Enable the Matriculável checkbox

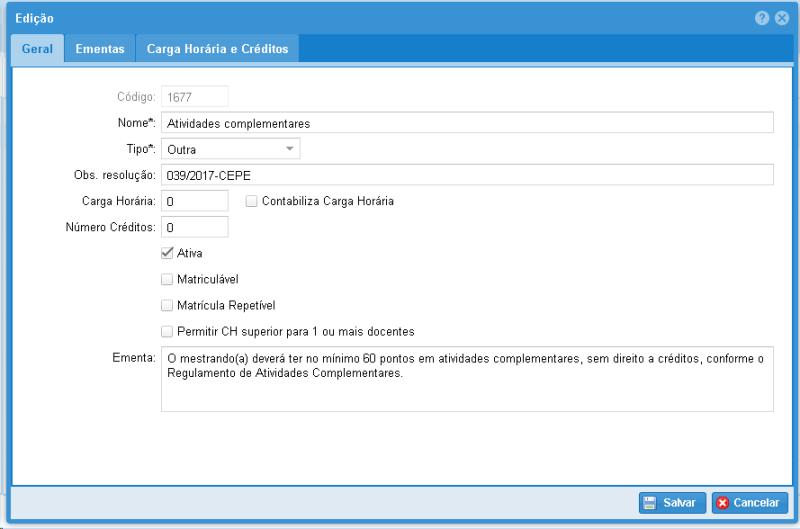tap(167, 279)
